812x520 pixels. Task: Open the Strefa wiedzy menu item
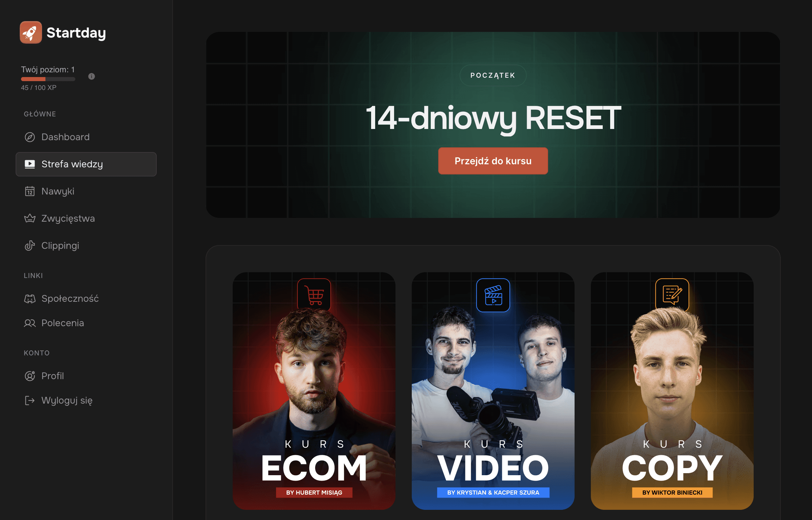pos(86,164)
